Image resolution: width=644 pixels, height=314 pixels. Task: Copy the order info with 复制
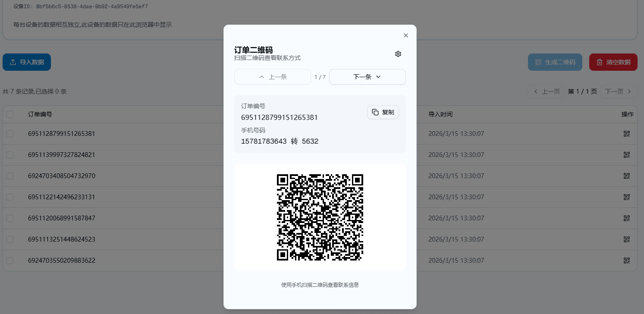click(x=383, y=112)
